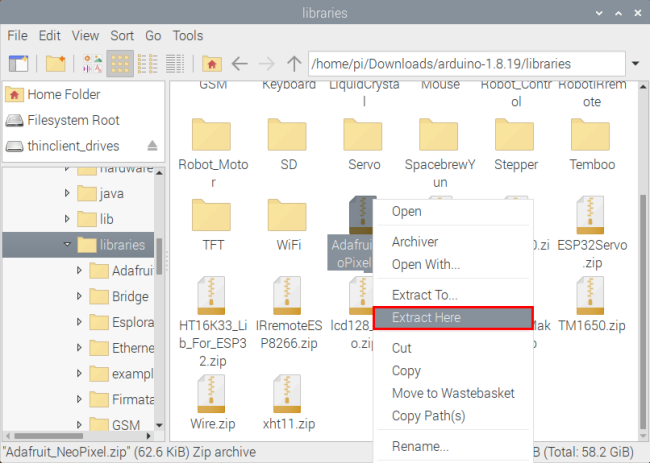Go to home folder via toolbar icon

(212, 64)
